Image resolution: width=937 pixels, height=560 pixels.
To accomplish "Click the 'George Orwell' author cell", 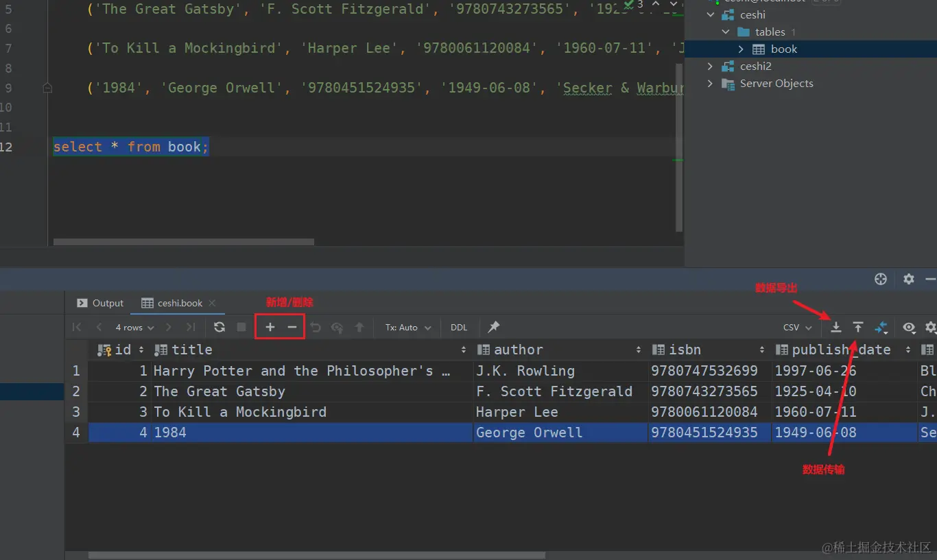I will coord(560,433).
